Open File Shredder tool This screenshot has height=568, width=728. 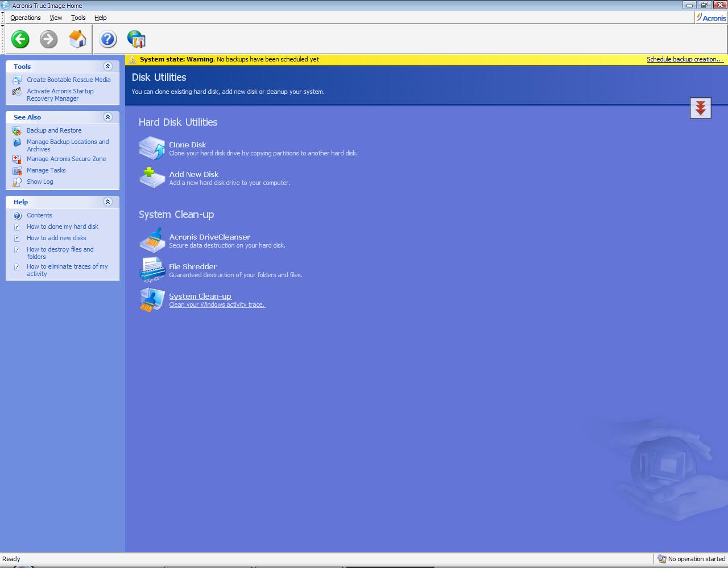(193, 266)
